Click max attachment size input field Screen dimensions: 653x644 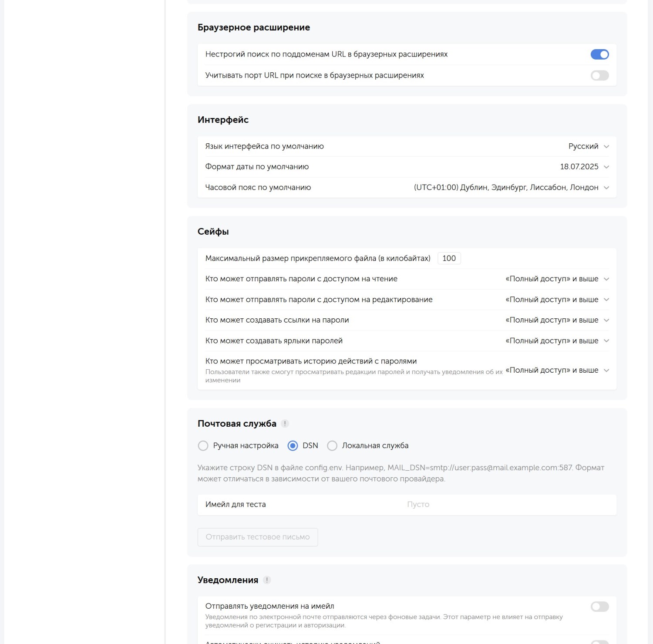(449, 259)
